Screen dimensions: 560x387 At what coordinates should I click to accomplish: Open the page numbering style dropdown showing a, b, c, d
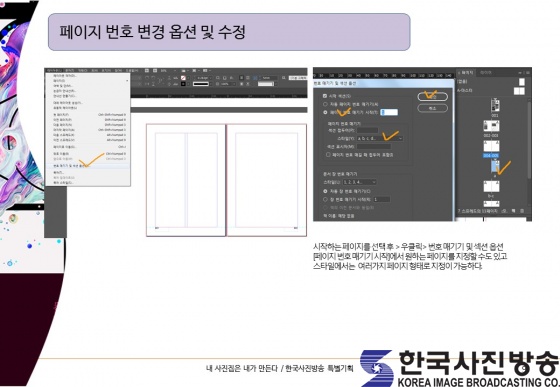pos(380,138)
